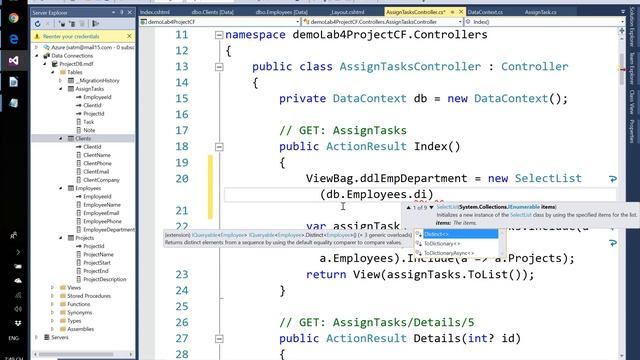Select the Functions folder
This screenshot has width=640, height=360.
[78, 304]
